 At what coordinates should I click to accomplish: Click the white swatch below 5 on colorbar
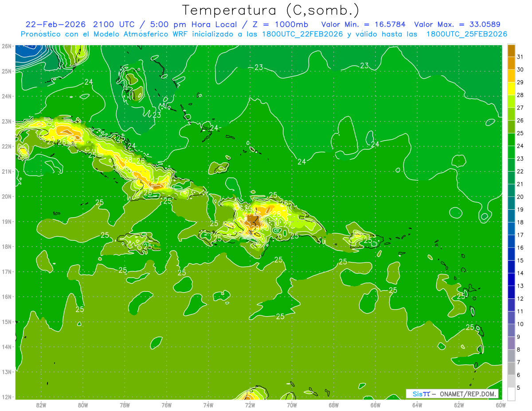511,394
